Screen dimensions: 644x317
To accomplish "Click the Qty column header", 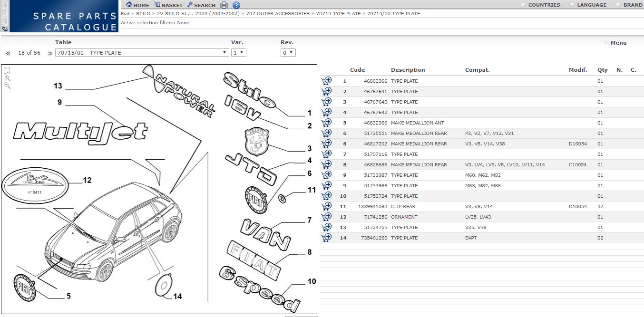I will (x=603, y=70).
